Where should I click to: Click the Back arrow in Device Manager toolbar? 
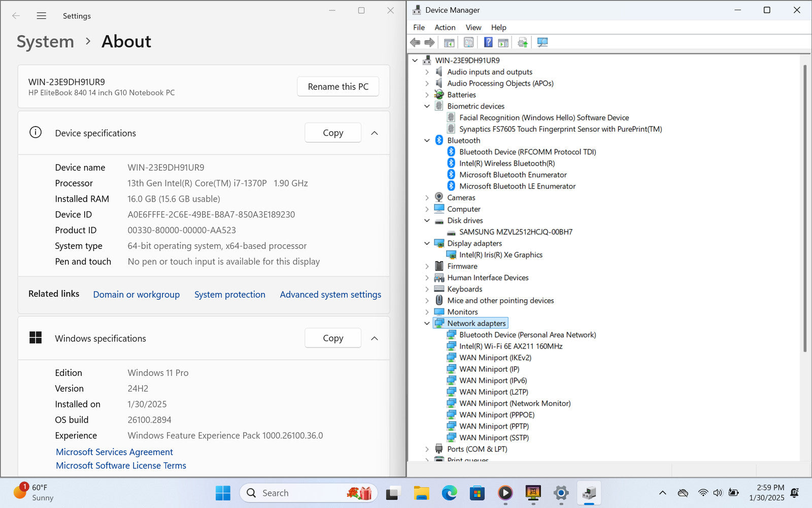coord(415,43)
